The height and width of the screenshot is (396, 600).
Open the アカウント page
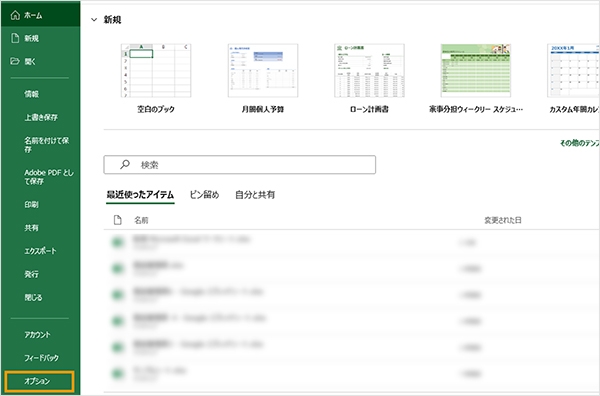click(37, 335)
